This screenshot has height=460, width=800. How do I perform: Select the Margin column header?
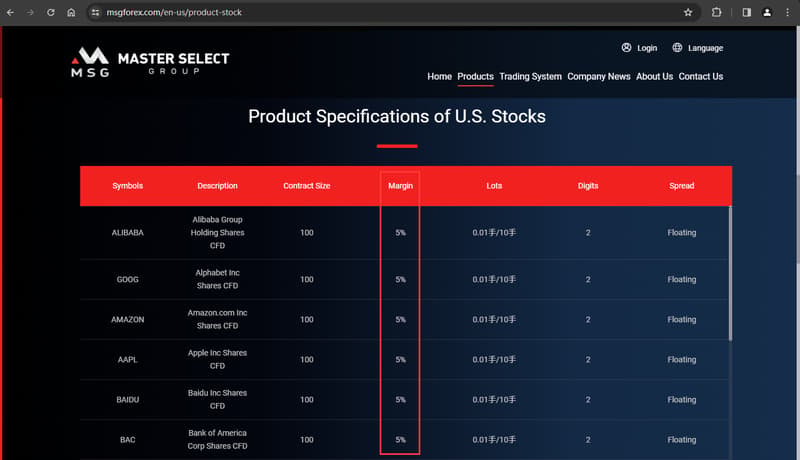click(400, 186)
